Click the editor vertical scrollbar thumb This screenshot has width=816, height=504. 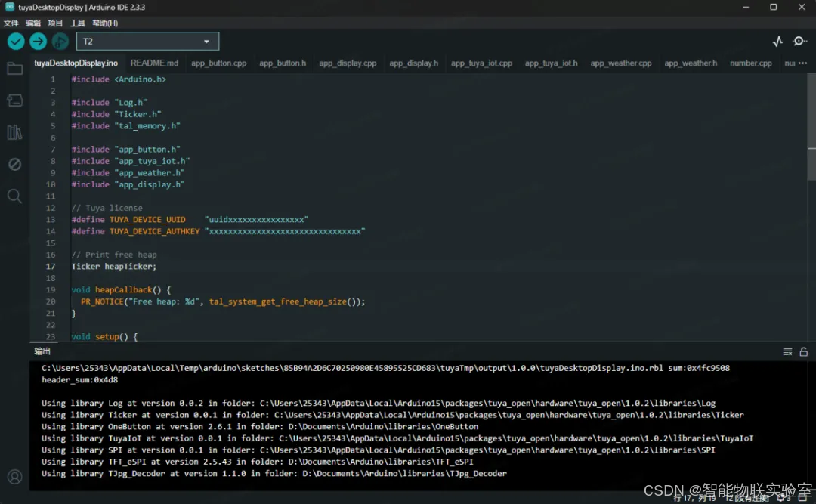(811, 126)
